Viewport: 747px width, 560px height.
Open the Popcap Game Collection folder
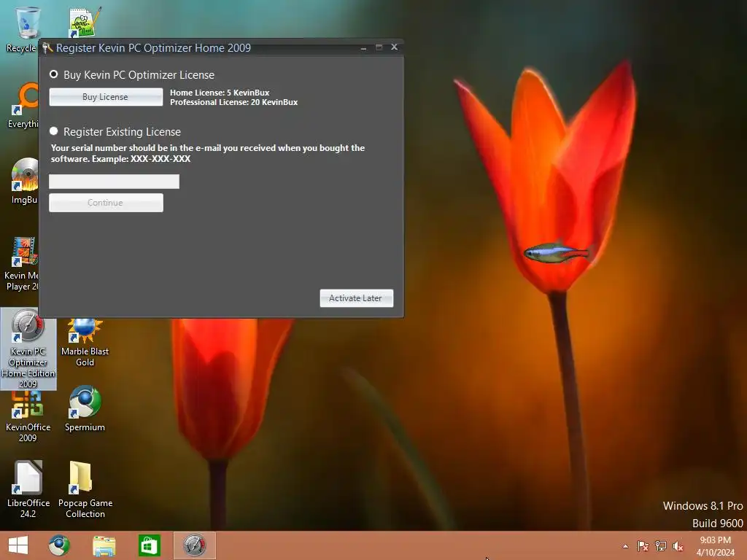85,489
